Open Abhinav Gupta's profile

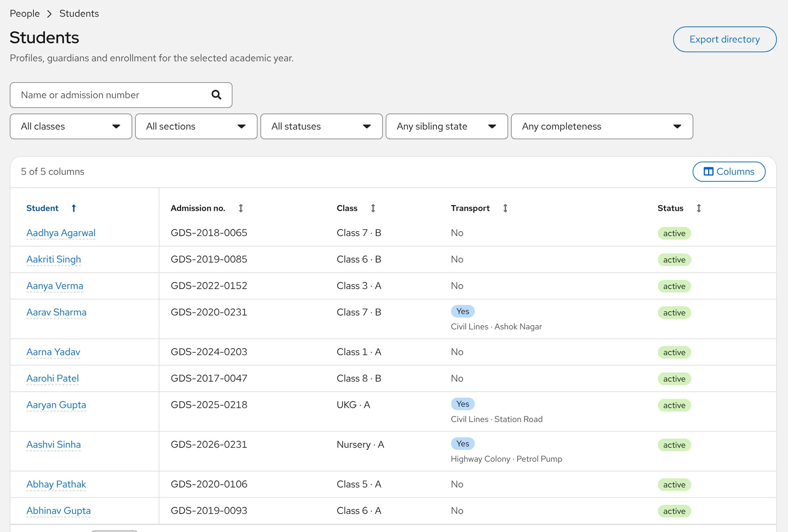coord(58,511)
